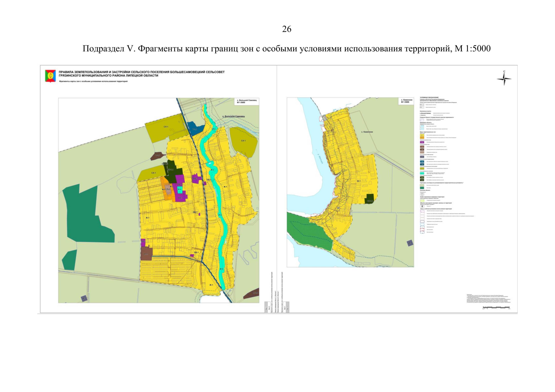Click the municipal coat of arms emblem
Screen dimensions: 555x392
pyautogui.click(x=50, y=76)
